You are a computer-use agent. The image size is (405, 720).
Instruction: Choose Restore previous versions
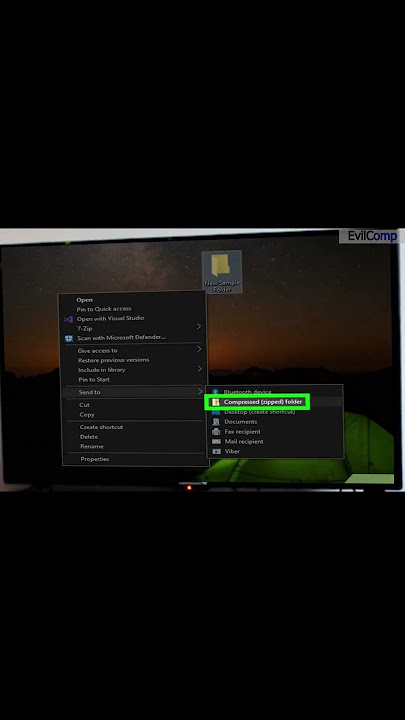(113, 360)
